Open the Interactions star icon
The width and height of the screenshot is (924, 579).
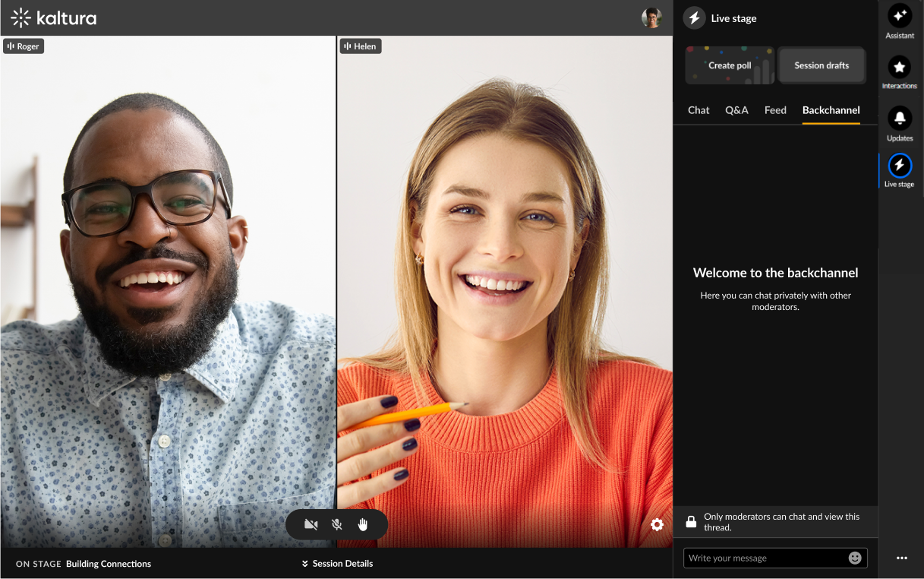point(899,67)
